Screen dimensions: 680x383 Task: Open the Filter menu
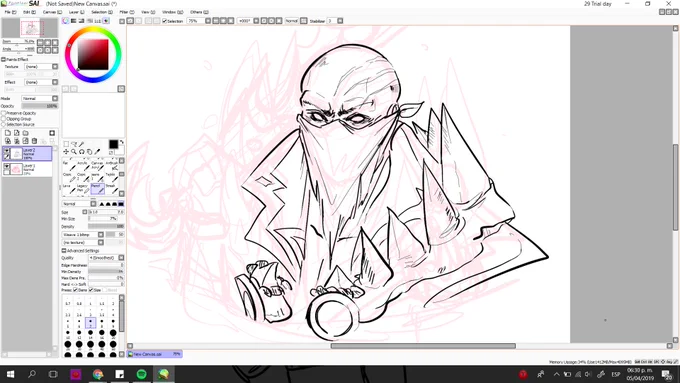[x=127, y=12]
